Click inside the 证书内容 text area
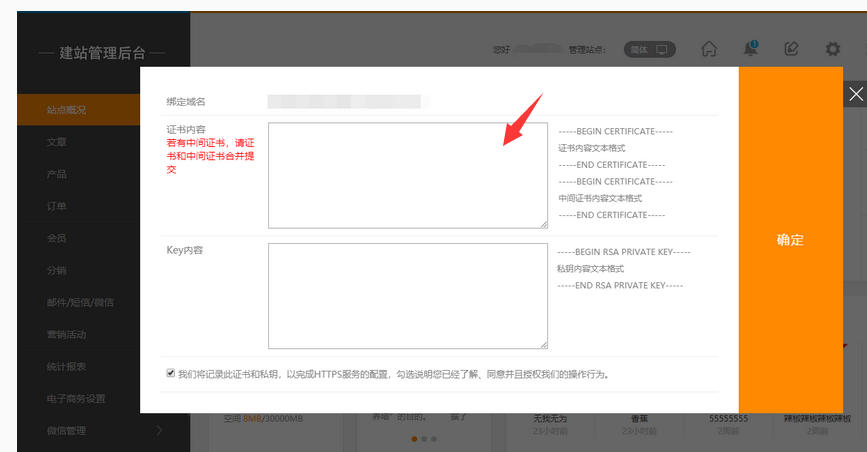 (x=407, y=175)
